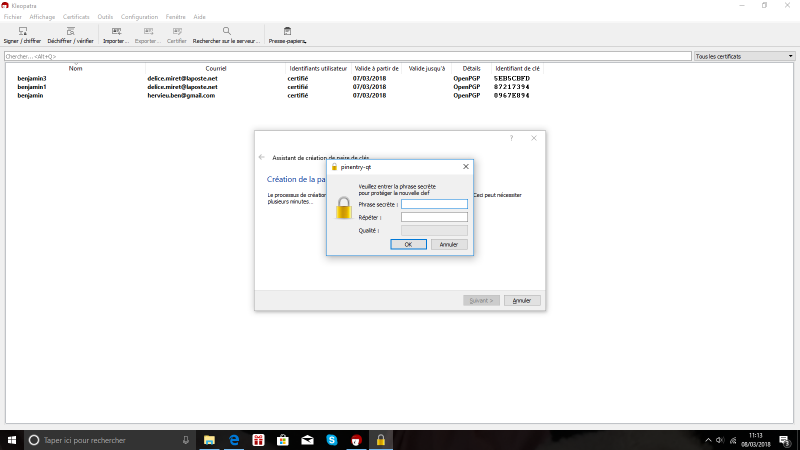Sort by the Courriel column header

tap(216, 68)
